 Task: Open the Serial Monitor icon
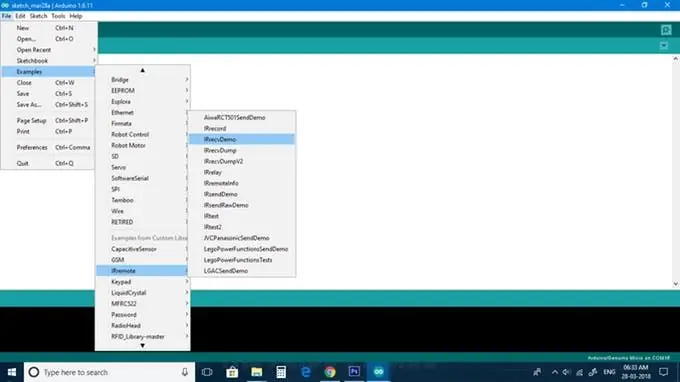(x=666, y=29)
